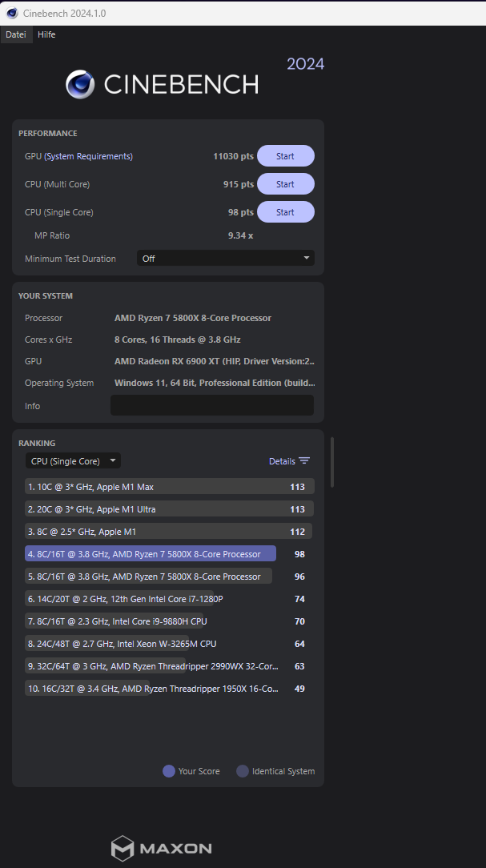Screen dimensions: 486x868
Task: Start the CPU Single Core test
Action: tap(286, 212)
